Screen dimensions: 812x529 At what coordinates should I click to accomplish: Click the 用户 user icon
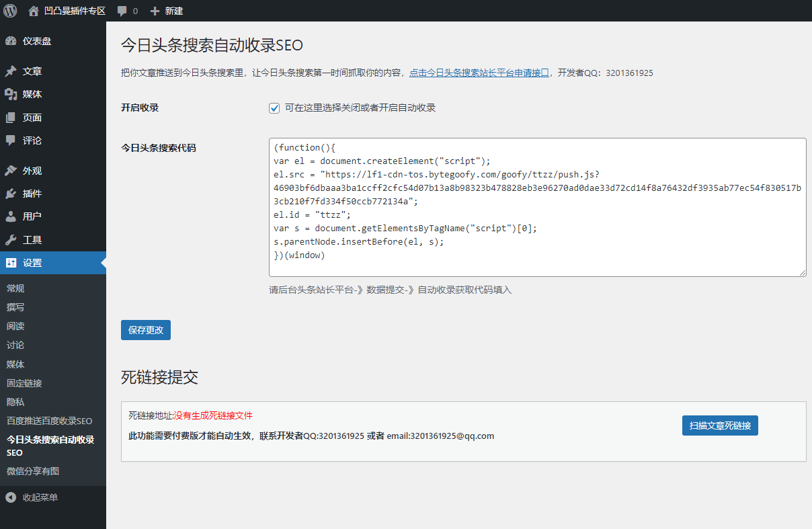pos(11,216)
